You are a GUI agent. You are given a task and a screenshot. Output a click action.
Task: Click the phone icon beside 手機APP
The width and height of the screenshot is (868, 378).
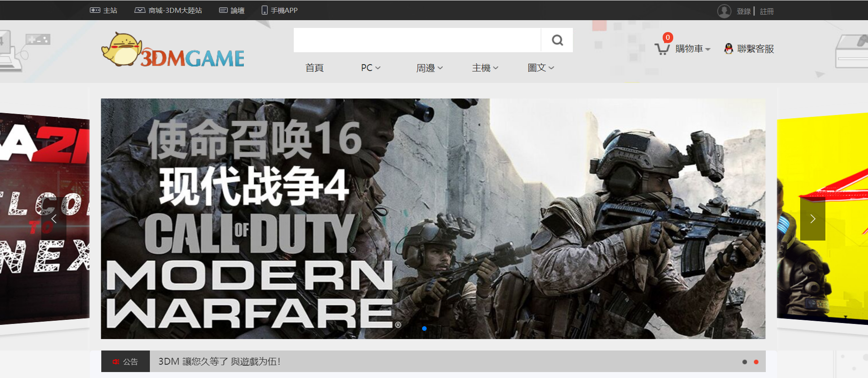pos(264,10)
